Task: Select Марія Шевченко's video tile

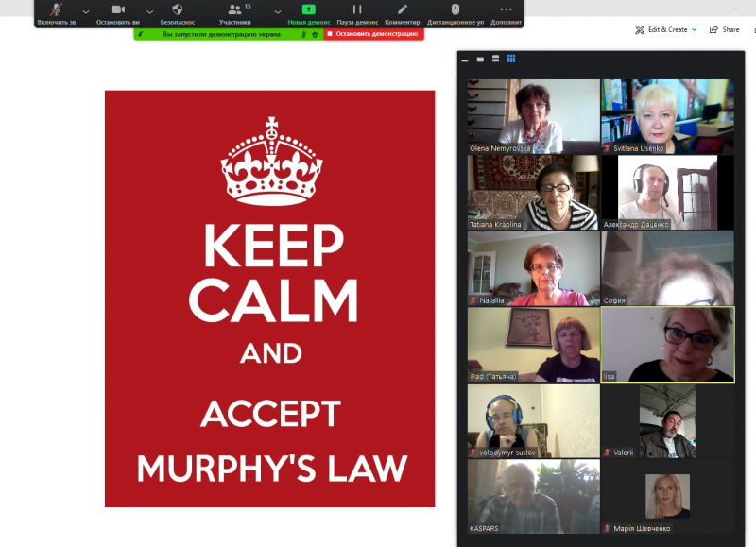Action: click(668, 496)
